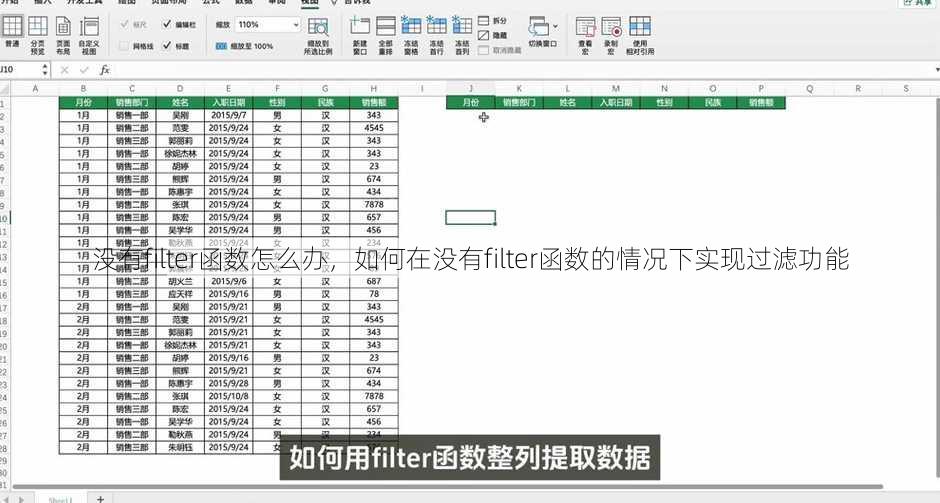Select the Sheet1 tab
Image resolution: width=940 pixels, height=503 pixels.
[x=60, y=499]
